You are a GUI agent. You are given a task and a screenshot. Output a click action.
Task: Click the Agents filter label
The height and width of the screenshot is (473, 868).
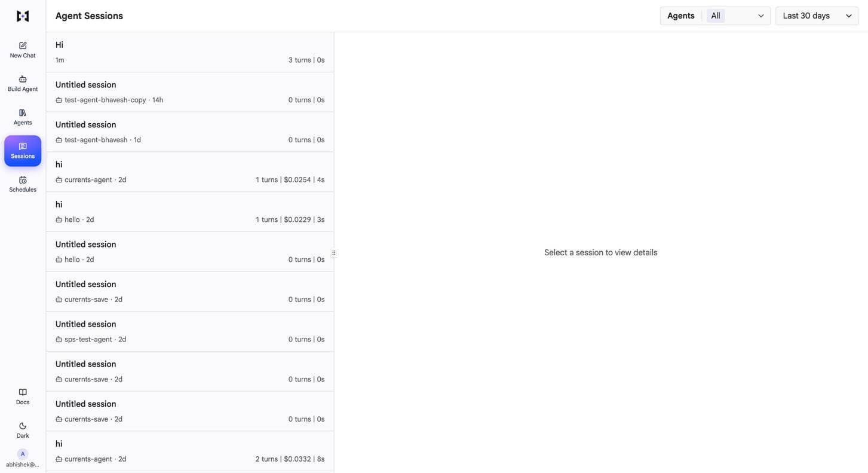tap(680, 16)
